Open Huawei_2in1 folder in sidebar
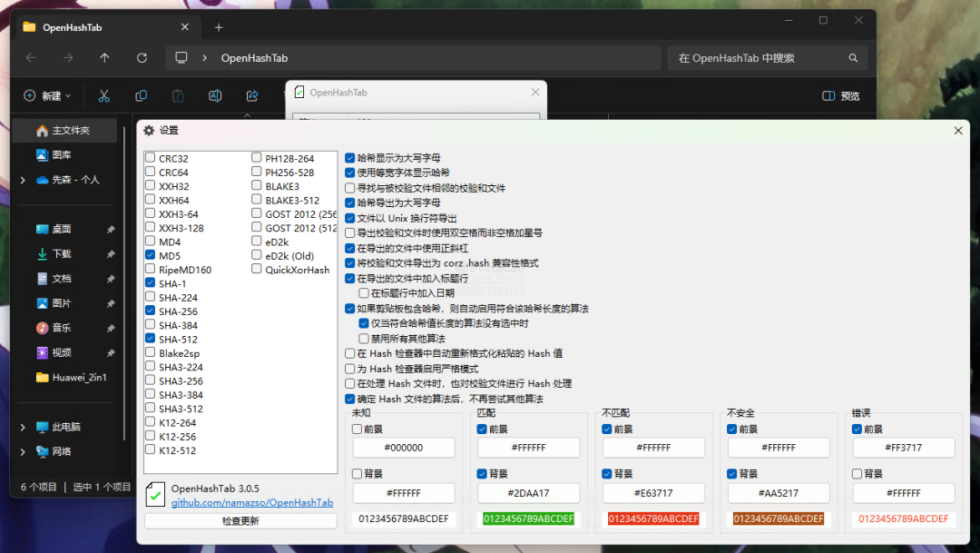This screenshot has height=553, width=980. [72, 377]
